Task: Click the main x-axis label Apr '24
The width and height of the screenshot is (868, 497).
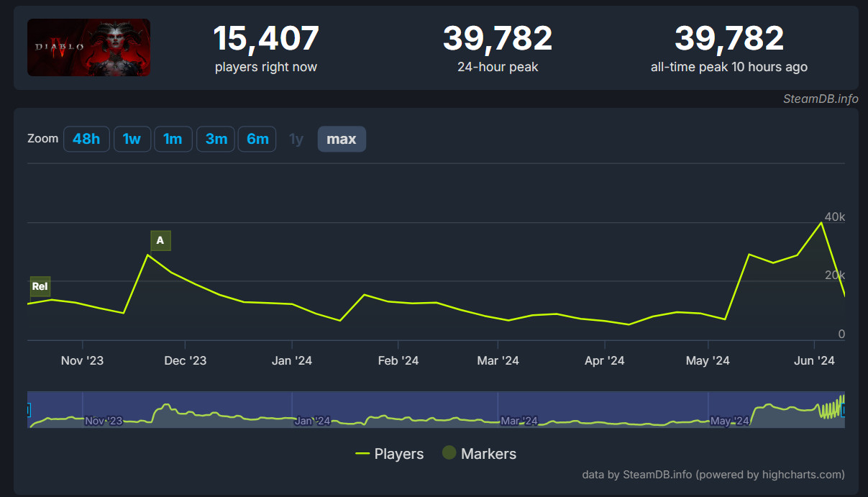Action: [605, 360]
